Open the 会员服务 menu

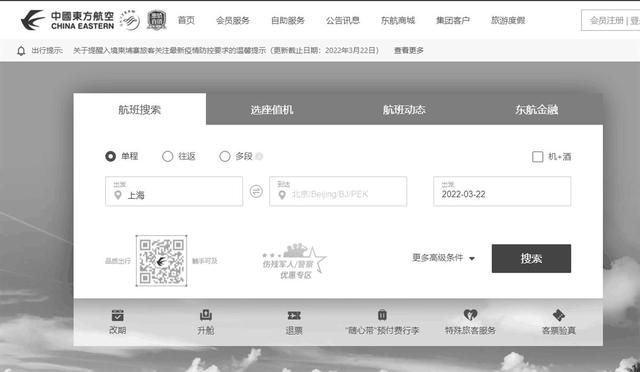(233, 20)
